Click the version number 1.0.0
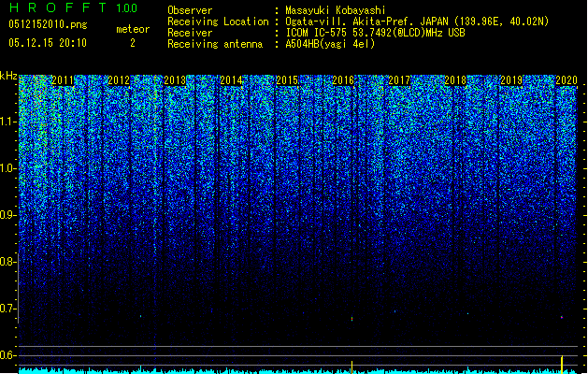The height and width of the screenshot is (374, 588). pyautogui.click(x=126, y=7)
